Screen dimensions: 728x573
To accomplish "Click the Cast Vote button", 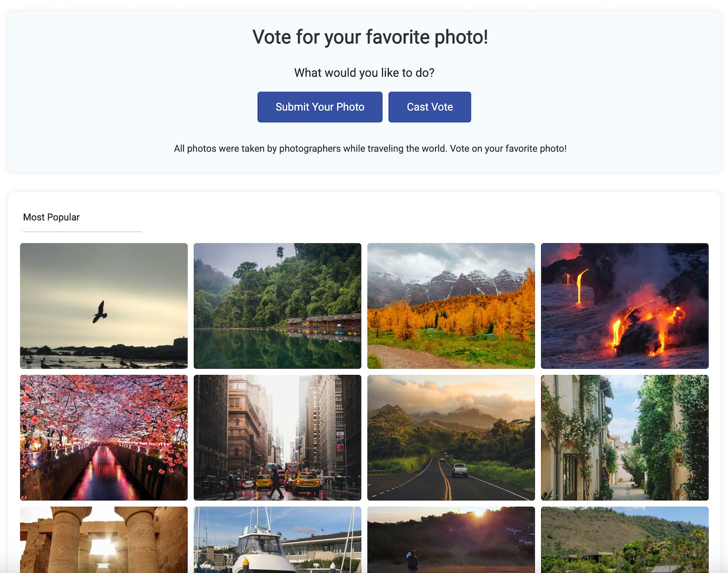I will [430, 107].
